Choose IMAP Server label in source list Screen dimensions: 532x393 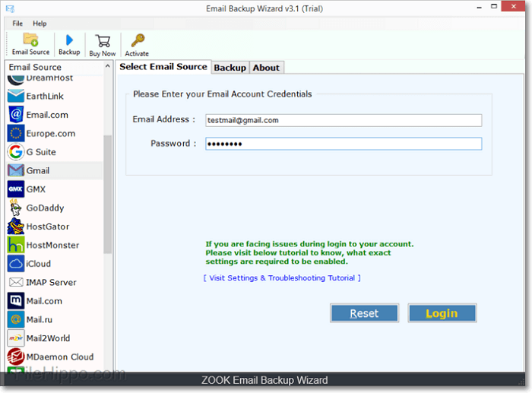pyautogui.click(x=51, y=282)
